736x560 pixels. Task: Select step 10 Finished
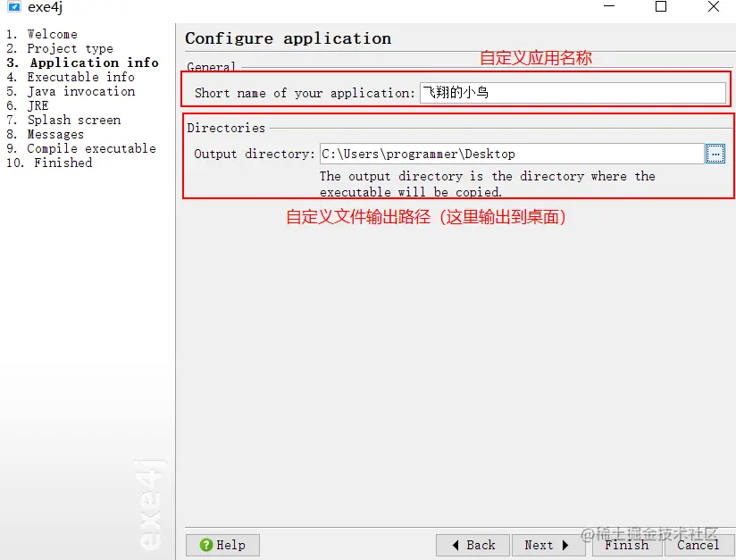[49, 163]
